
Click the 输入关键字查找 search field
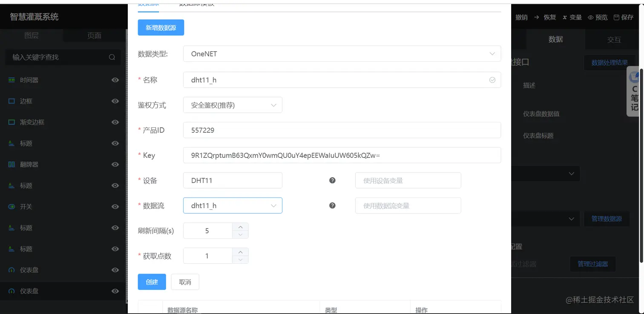tap(63, 57)
